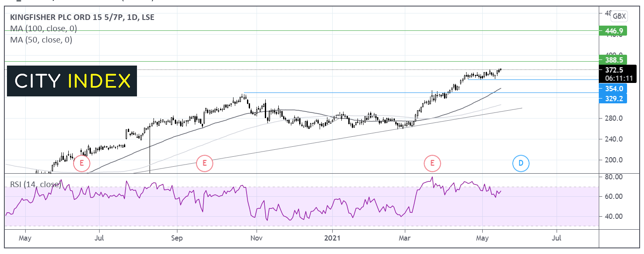Screen dimensions: 644x254
Task: Click the earnings E marker near March 2021
Action: pos(432,163)
